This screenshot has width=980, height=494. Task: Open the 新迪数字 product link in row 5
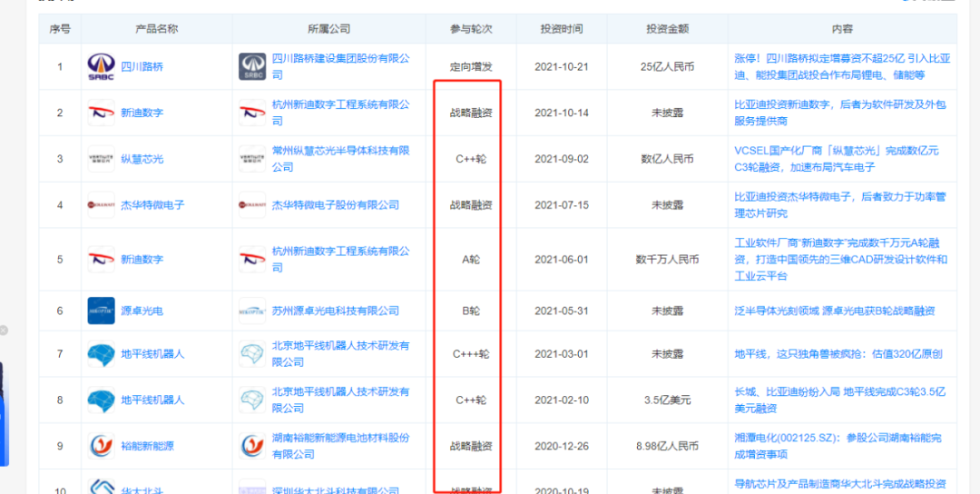click(x=142, y=259)
